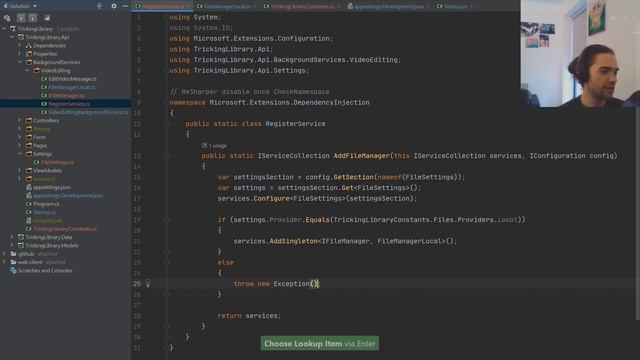Image resolution: width=640 pixels, height=360 pixels.
Task: Switch to the RegisterService.cs editor tab
Action: [x=162, y=6]
